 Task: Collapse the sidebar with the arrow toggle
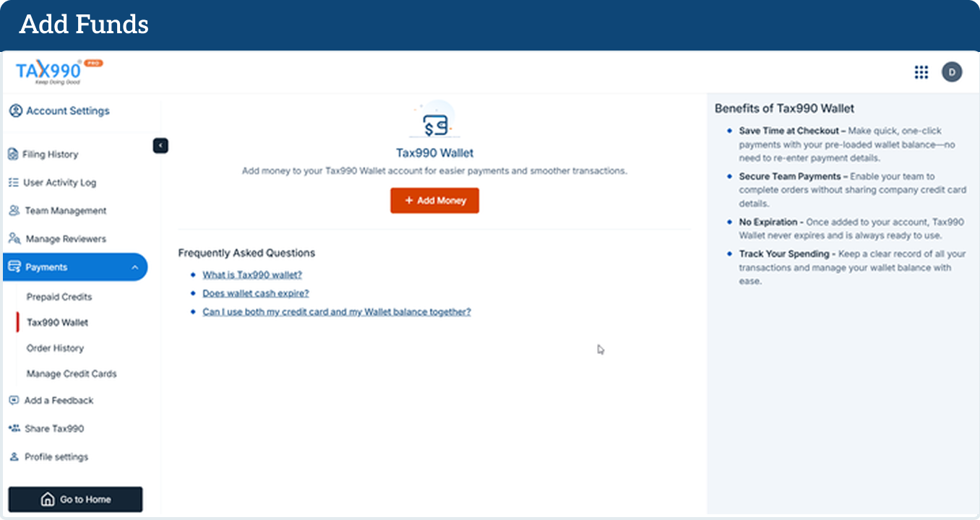160,146
